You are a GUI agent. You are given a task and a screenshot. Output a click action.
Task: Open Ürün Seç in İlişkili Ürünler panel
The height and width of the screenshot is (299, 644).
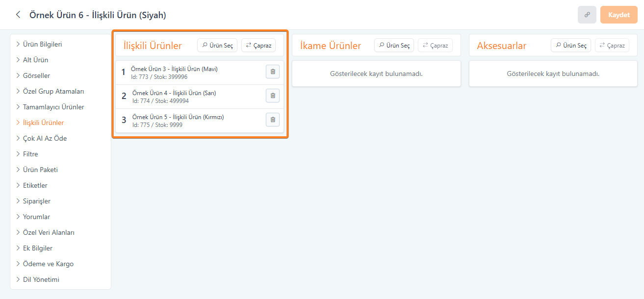pyautogui.click(x=217, y=46)
